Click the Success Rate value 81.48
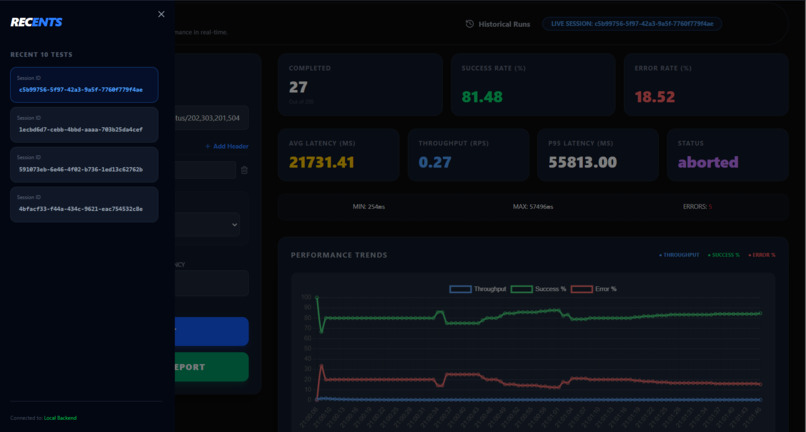The height and width of the screenshot is (432, 806). (x=482, y=97)
